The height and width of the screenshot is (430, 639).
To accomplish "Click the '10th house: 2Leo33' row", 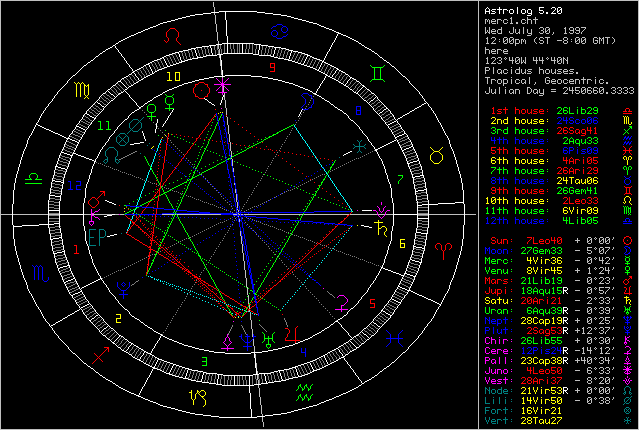I will coord(558,201).
